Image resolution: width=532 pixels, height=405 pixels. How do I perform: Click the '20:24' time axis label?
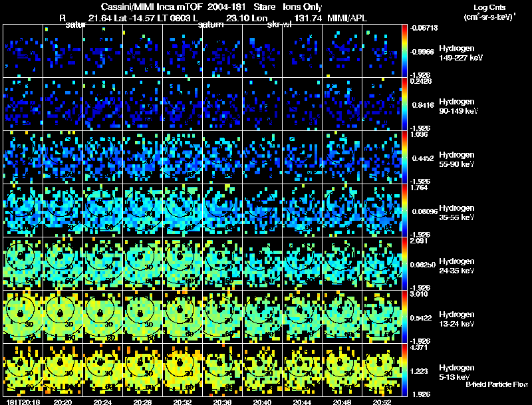click(x=102, y=402)
